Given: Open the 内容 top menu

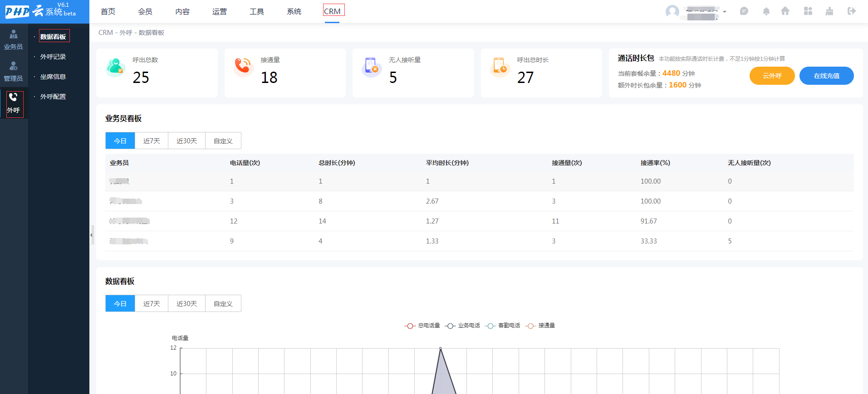Looking at the screenshot, I should point(182,11).
